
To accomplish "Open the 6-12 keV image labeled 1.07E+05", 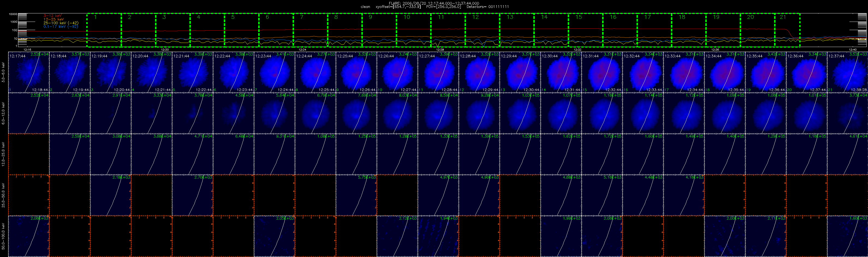I will point(561,113).
